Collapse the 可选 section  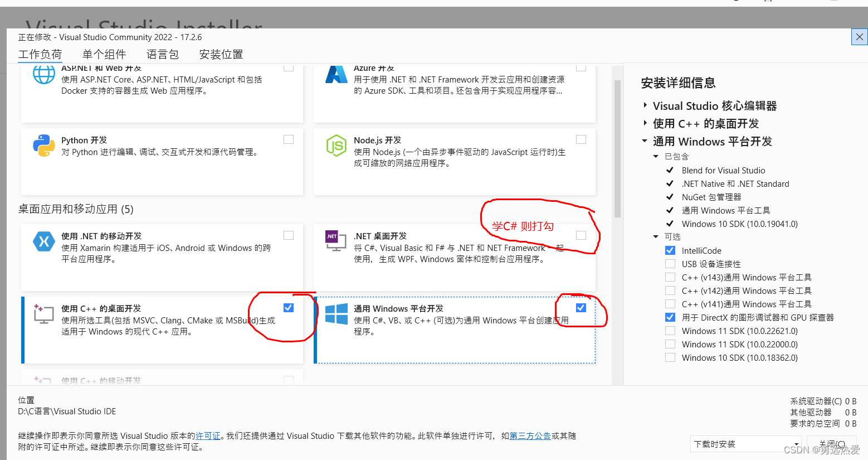tap(656, 237)
